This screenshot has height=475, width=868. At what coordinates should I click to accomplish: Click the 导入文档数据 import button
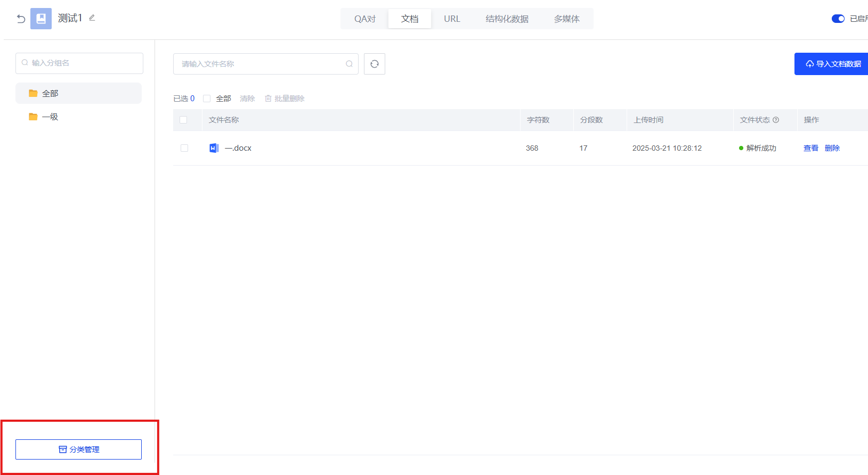pos(833,64)
